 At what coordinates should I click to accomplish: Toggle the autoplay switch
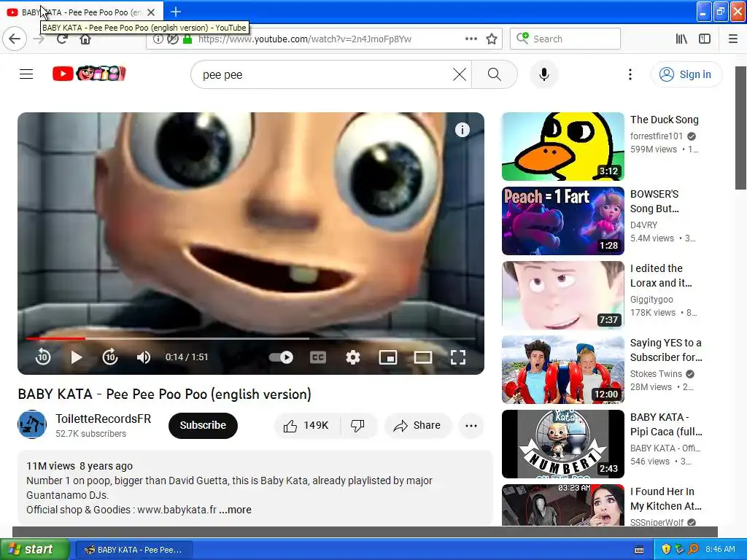point(281,357)
